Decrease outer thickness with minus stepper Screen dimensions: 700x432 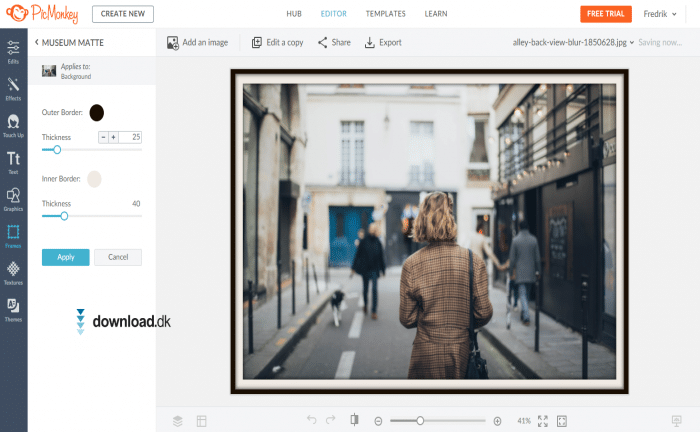[103, 137]
